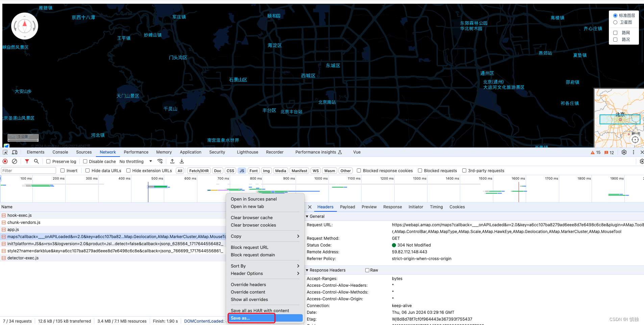
Task: Open network conditions wifi icon
Action: click(x=160, y=161)
